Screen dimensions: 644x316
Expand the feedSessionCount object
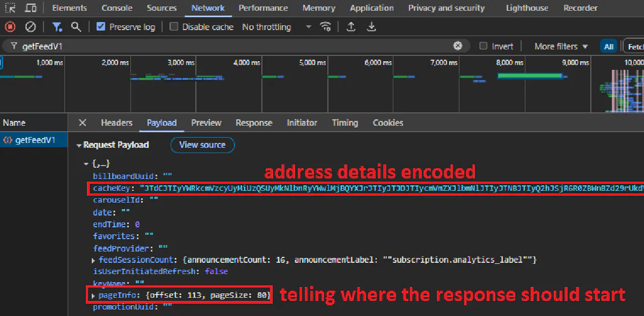[95, 260]
